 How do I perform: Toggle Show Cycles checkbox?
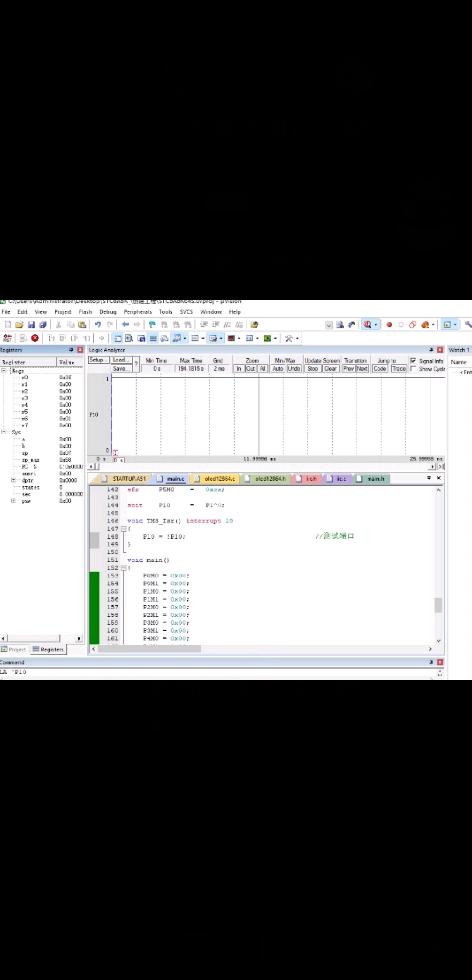(x=413, y=369)
